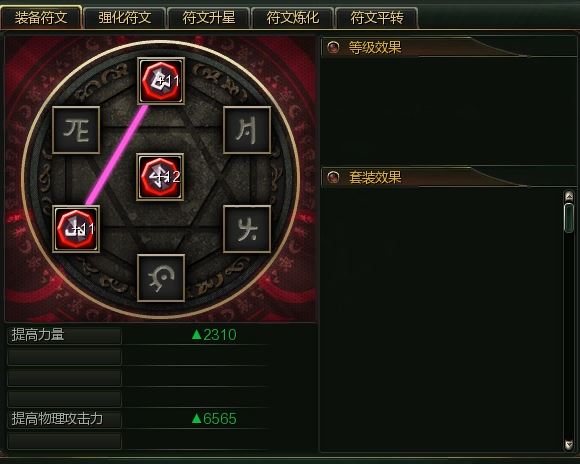This screenshot has width=580, height=464.
Task: Select the top red rune slot
Action: 161,81
